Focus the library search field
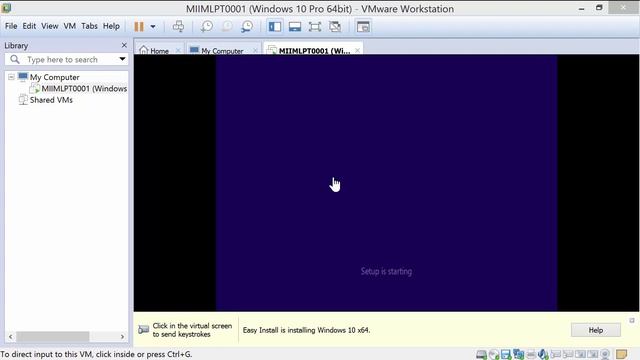Image resolution: width=640 pixels, height=360 pixels. pyautogui.click(x=67, y=60)
